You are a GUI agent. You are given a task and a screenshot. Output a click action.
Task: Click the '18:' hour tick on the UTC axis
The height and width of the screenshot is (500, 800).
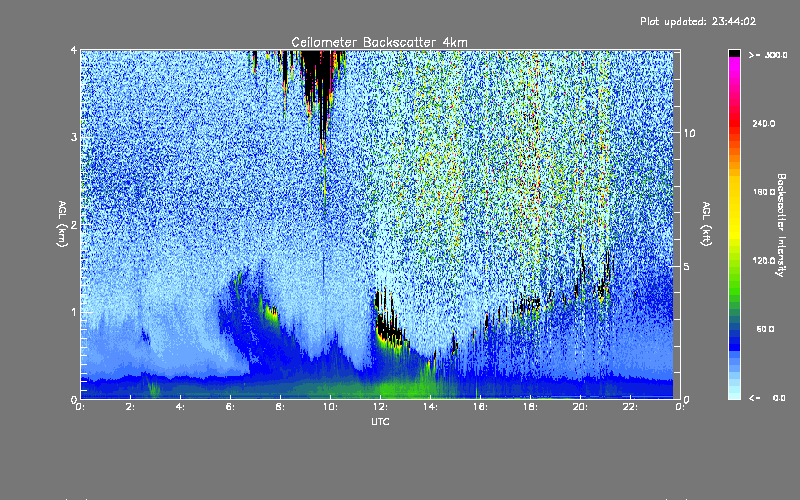pos(531,407)
